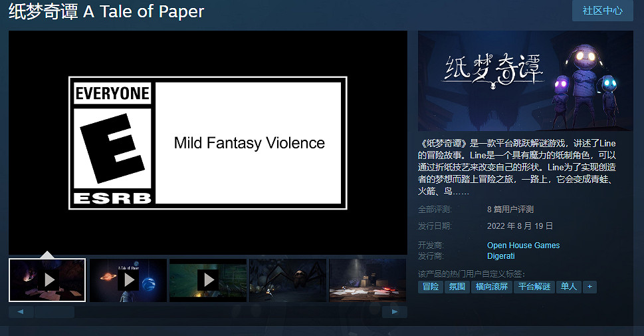The width and height of the screenshot is (644, 336).
Task: Select the 单人 tag
Action: pos(569,287)
